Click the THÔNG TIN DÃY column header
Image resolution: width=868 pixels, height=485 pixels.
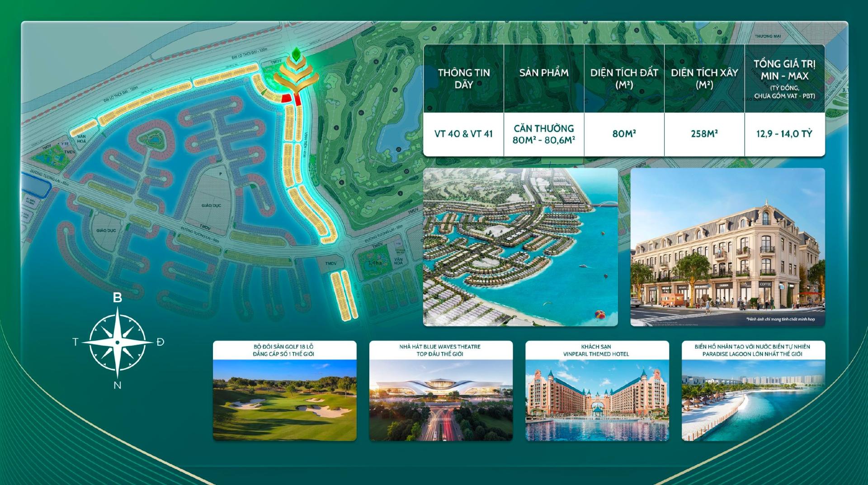[x=463, y=78]
